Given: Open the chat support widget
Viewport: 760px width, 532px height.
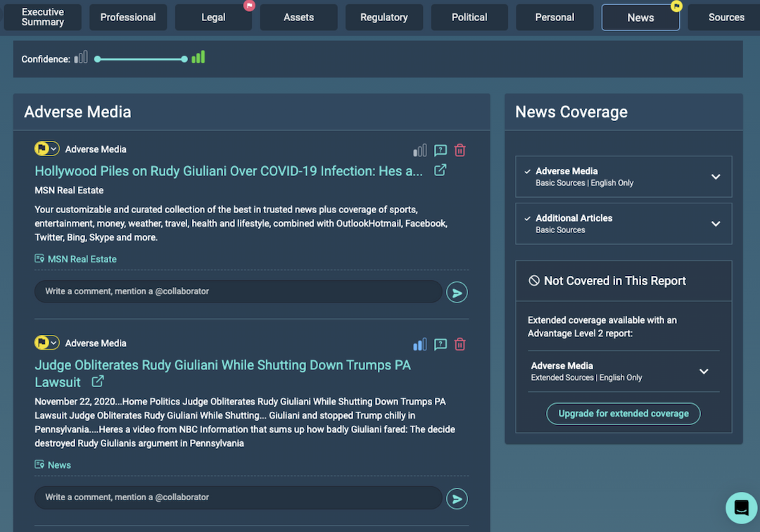Looking at the screenshot, I should (740, 507).
